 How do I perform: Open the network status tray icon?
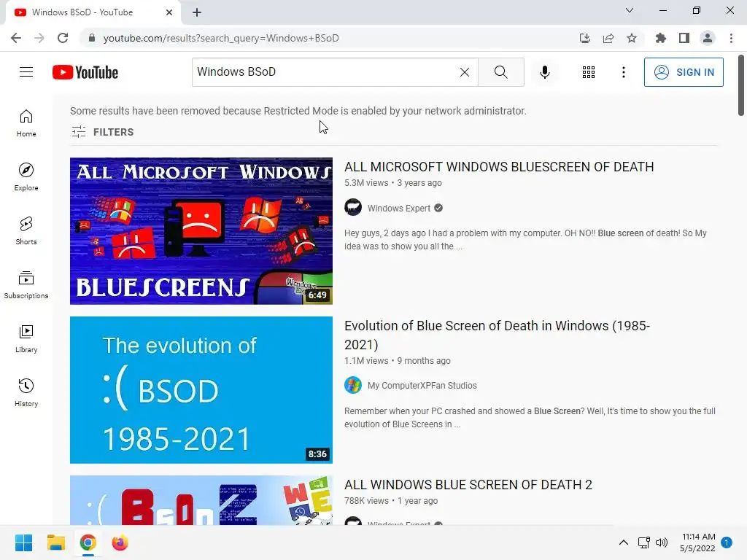click(643, 542)
